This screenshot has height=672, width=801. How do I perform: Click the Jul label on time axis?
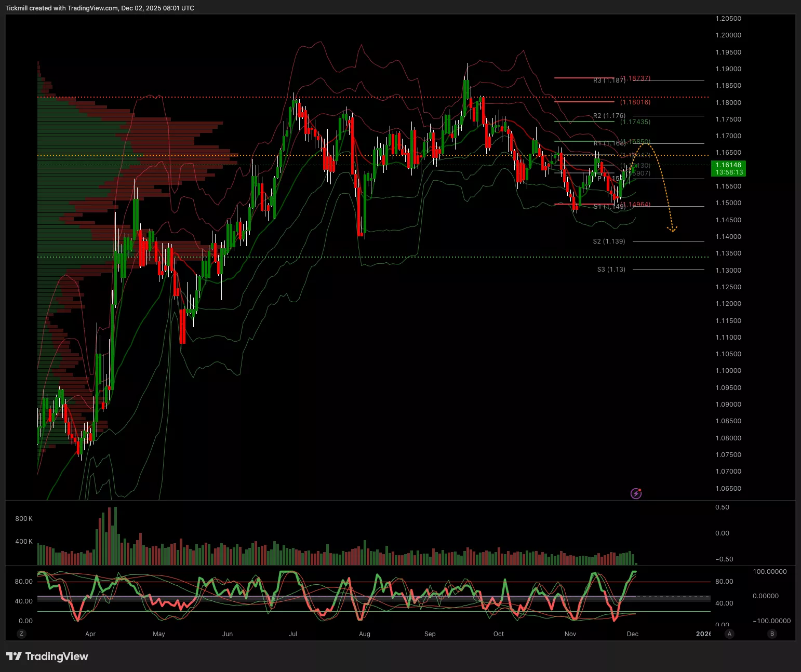[x=293, y=634]
